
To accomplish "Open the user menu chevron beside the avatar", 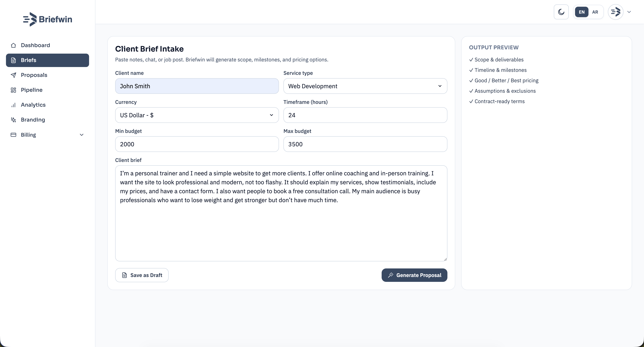I will click(x=629, y=12).
